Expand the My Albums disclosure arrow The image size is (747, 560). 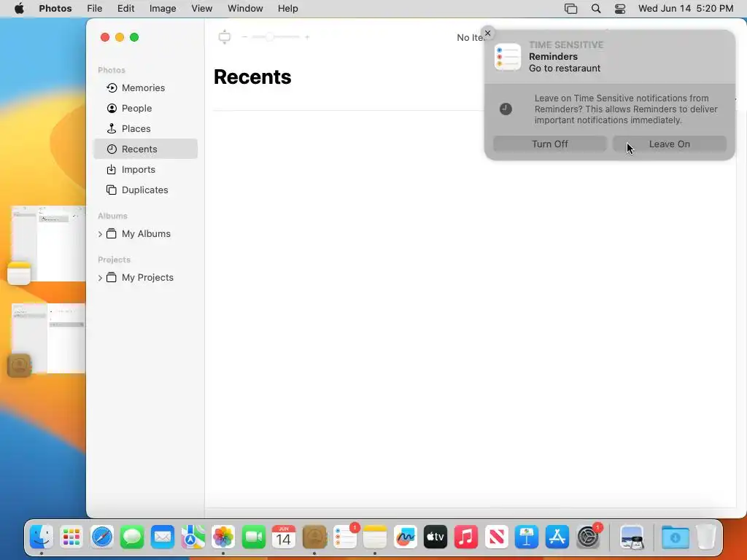pyautogui.click(x=100, y=234)
